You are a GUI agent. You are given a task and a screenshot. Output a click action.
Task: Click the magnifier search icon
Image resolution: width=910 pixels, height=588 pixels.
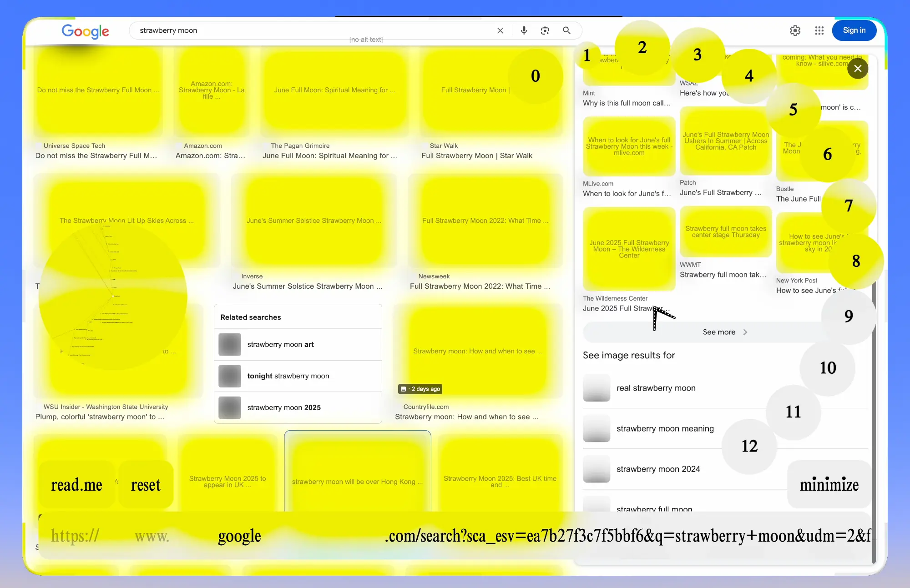(x=566, y=30)
